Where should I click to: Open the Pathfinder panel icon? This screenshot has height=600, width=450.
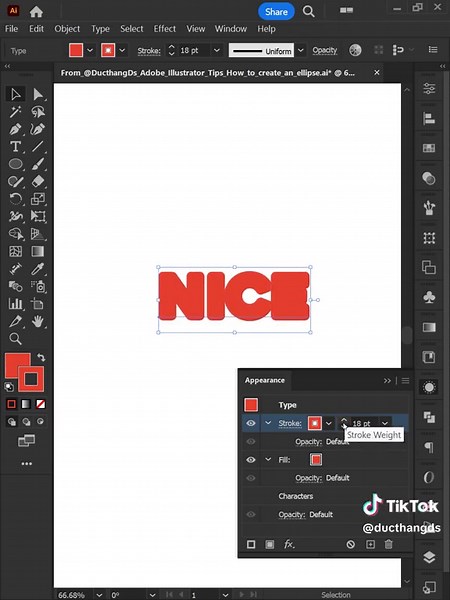429,417
